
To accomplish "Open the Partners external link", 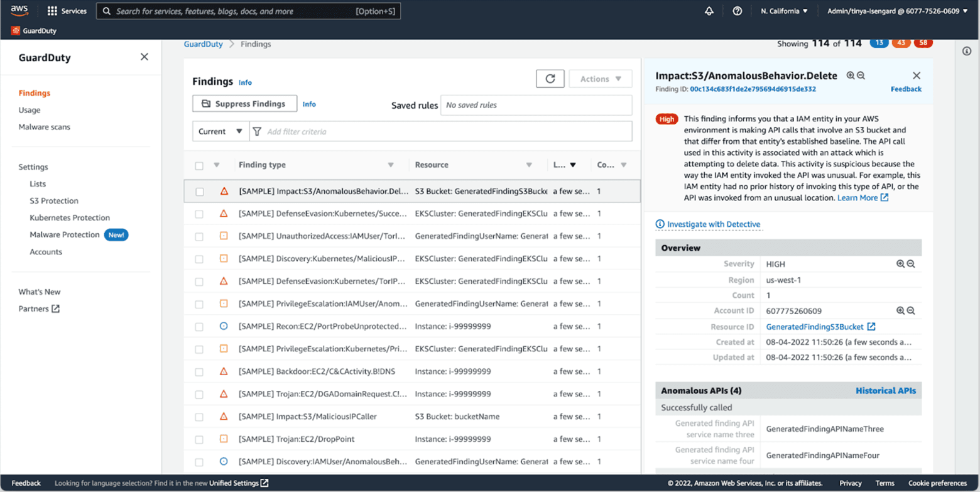I will (x=39, y=309).
